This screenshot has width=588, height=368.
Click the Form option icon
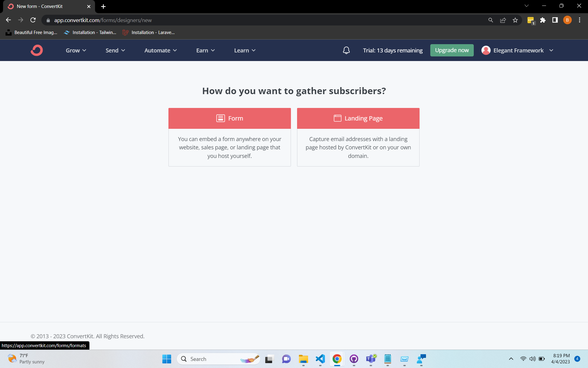point(220,118)
